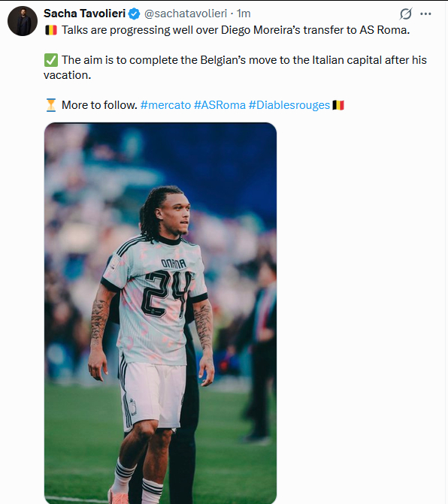Click the Sacha Tavolieri display name
The width and height of the screenshot is (448, 504).
point(85,14)
